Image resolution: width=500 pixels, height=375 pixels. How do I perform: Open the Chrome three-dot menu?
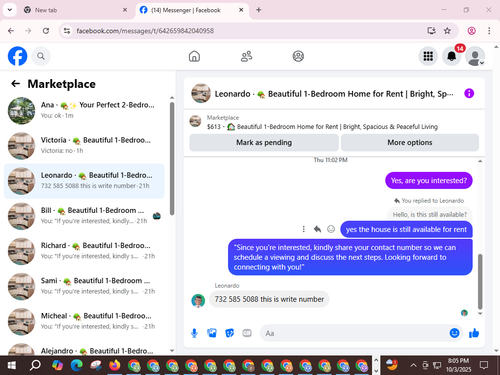(489, 31)
